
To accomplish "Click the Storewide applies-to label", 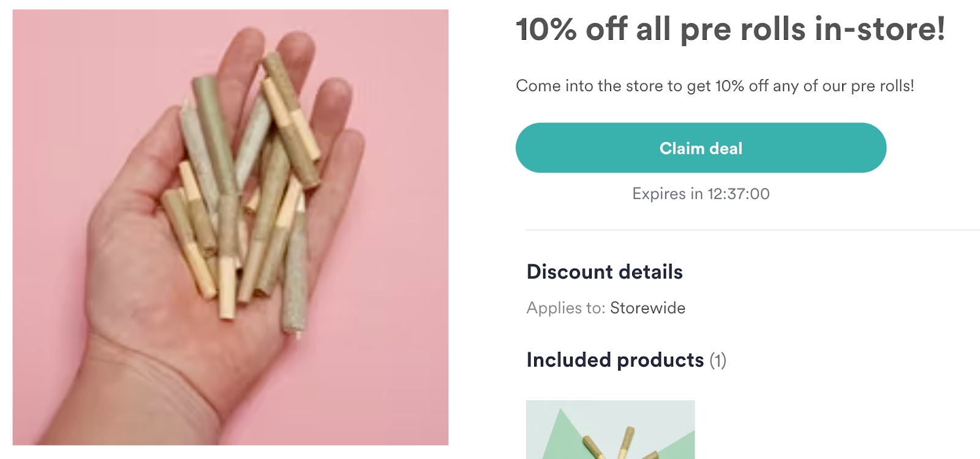I will click(x=647, y=308).
